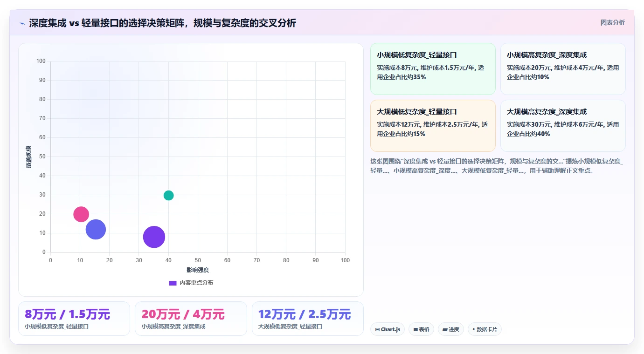Select the 大规模高复杂度_深度集成 card

[563, 126]
